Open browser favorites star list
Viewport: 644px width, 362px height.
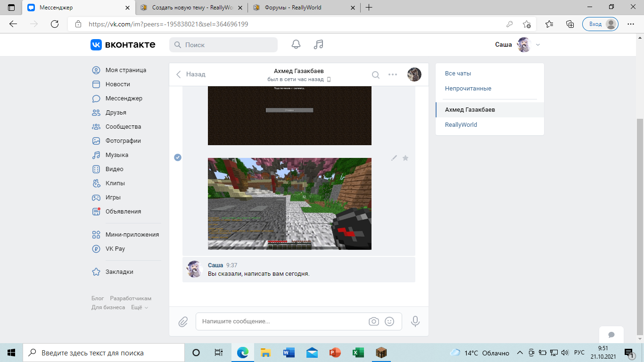point(549,24)
